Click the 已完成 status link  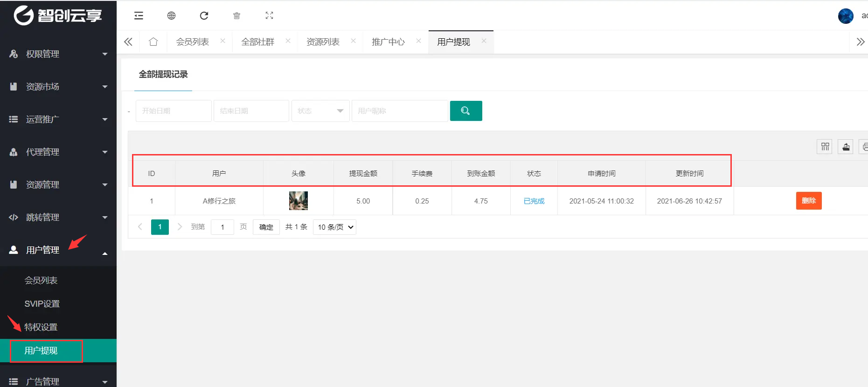click(x=534, y=201)
